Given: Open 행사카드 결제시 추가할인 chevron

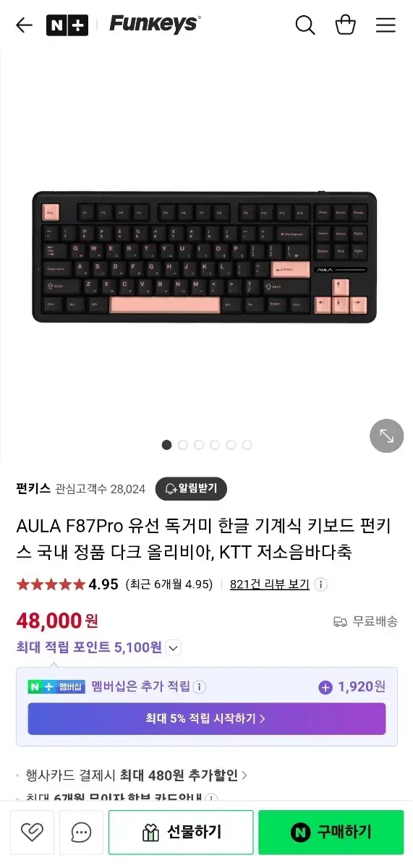Looking at the screenshot, I should (x=244, y=775).
